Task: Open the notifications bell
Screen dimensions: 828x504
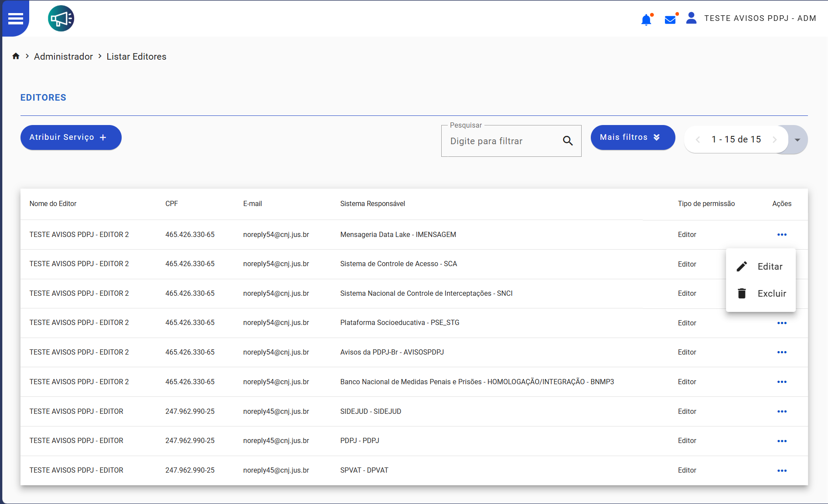Action: [646, 20]
